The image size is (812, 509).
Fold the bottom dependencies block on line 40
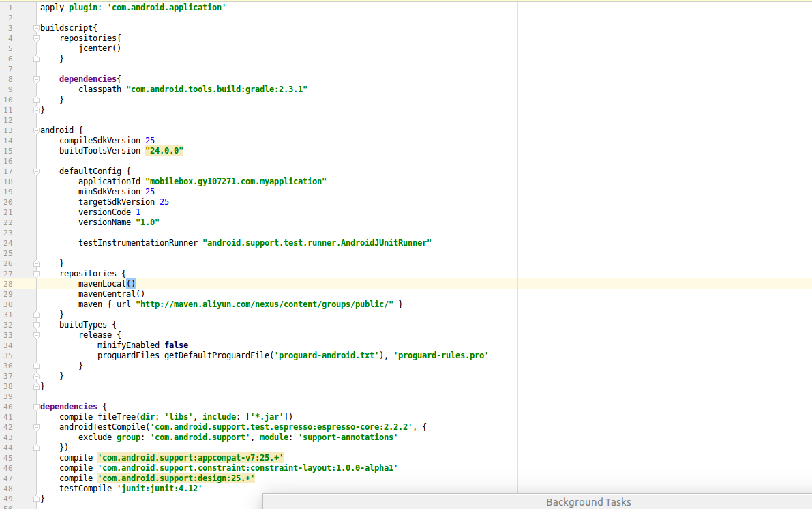click(x=36, y=407)
